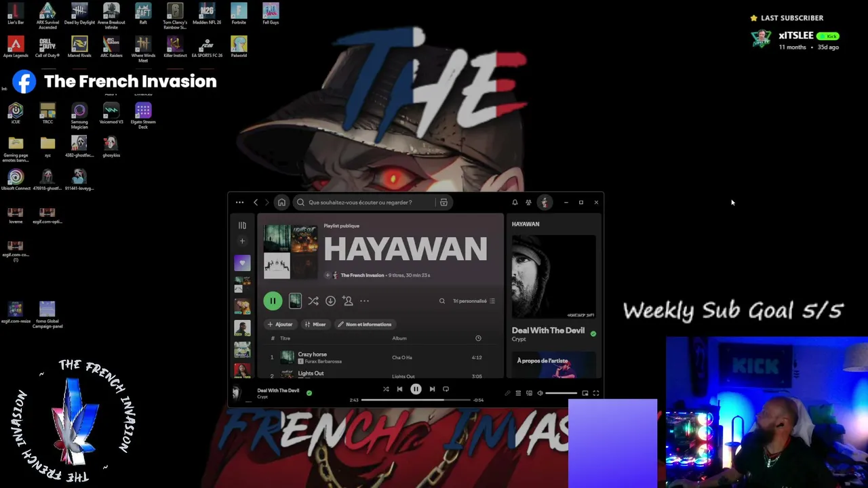
Task: Open the xyz desktop folder
Action: coord(47,146)
